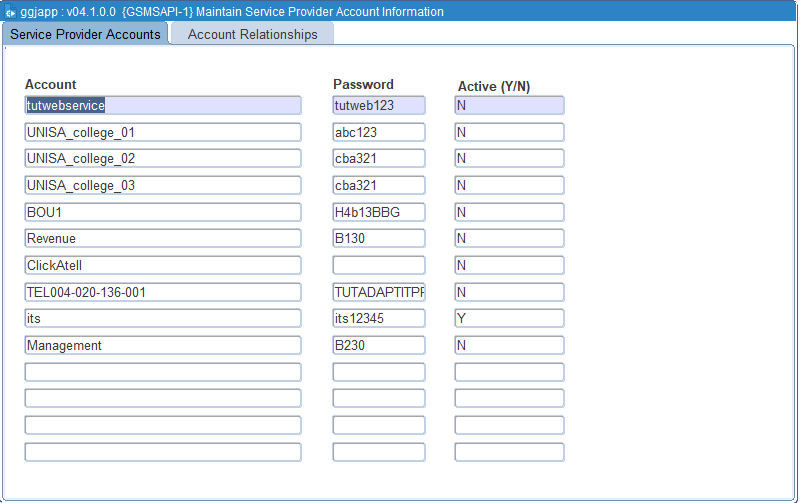Click the its12345 password field

coord(378,318)
